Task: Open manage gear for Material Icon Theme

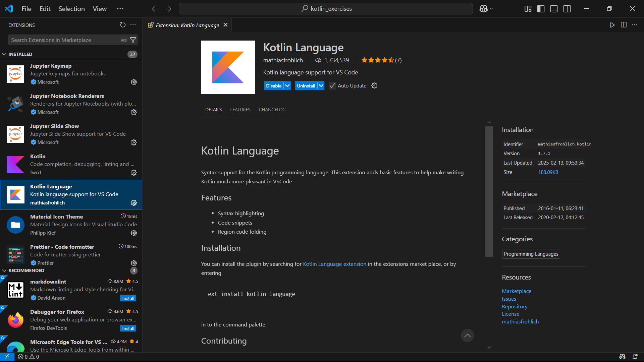Action: pyautogui.click(x=134, y=233)
